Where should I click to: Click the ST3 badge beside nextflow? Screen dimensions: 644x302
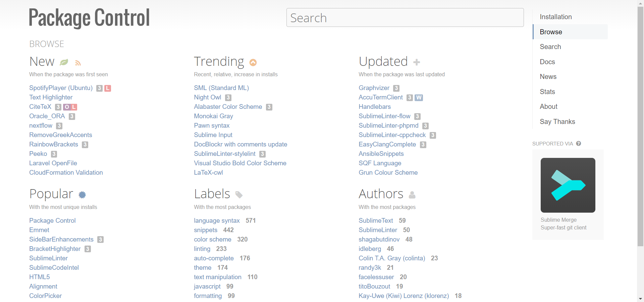point(59,126)
